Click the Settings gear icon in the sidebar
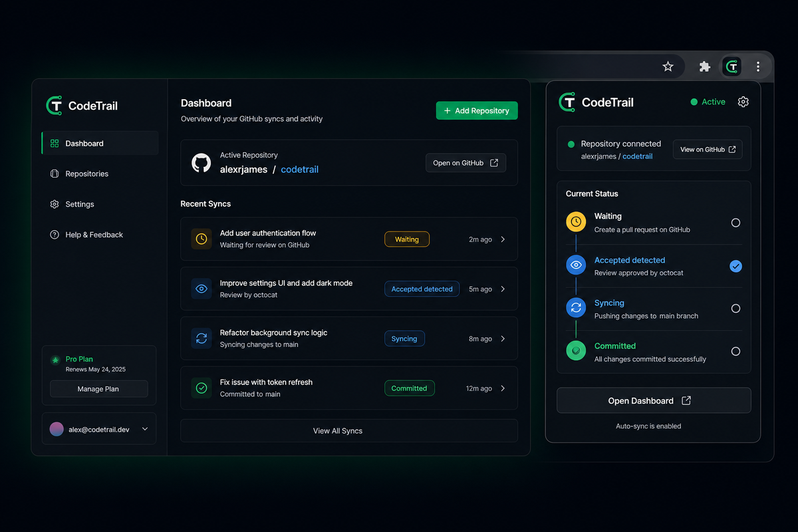 (55, 204)
